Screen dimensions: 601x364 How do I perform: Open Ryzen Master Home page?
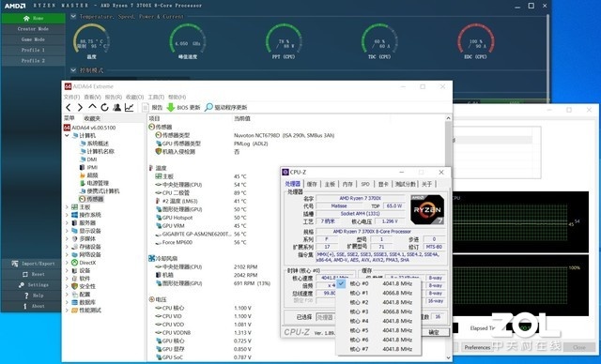(33, 19)
